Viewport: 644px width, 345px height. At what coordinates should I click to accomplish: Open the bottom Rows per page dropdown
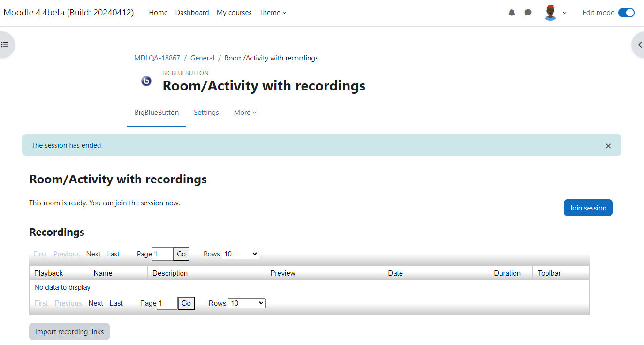click(x=247, y=303)
